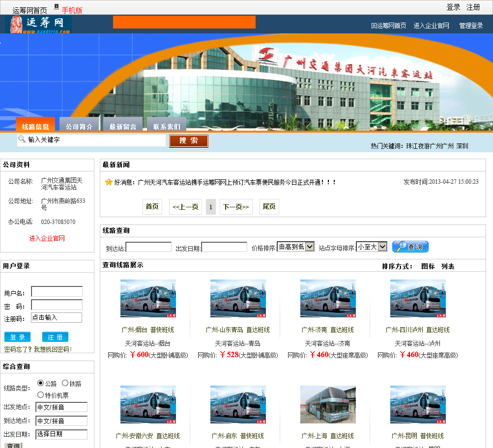Click 尾页 pagination button
This screenshot has width=493, height=448.
click(x=269, y=207)
